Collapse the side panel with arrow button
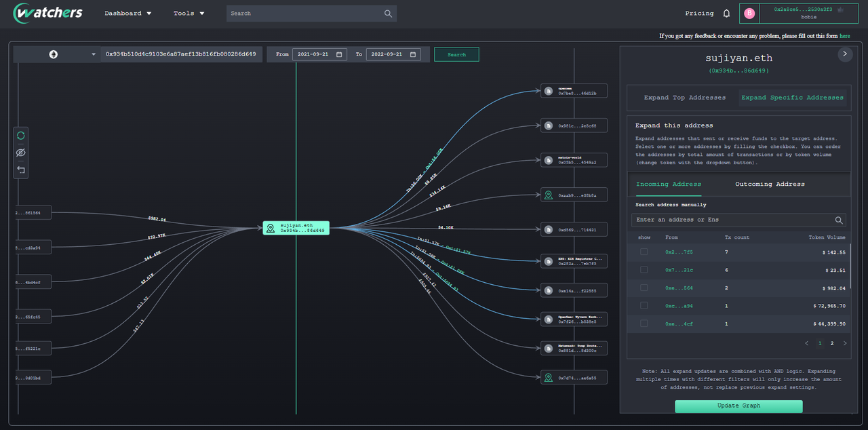868x430 pixels. tap(844, 54)
